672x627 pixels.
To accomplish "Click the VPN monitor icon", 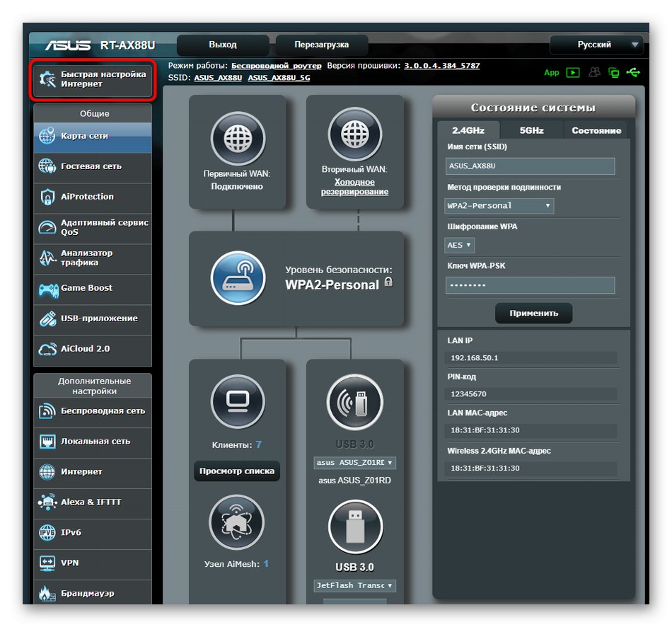I will click(x=47, y=563).
